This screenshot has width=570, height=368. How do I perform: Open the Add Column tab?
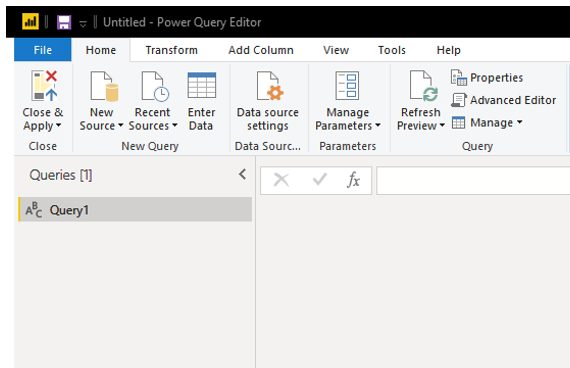coord(261,50)
